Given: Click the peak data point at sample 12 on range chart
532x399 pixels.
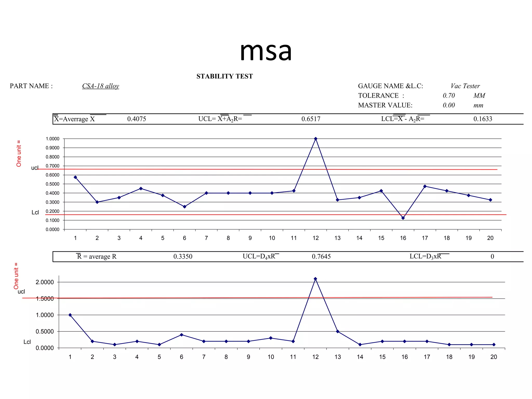Looking at the screenshot, I should click(x=315, y=279).
